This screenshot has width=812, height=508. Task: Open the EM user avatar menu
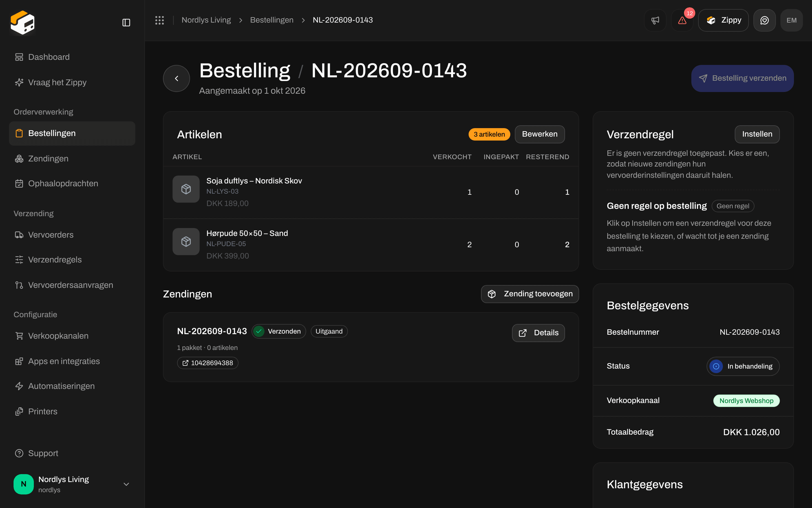tap(791, 20)
